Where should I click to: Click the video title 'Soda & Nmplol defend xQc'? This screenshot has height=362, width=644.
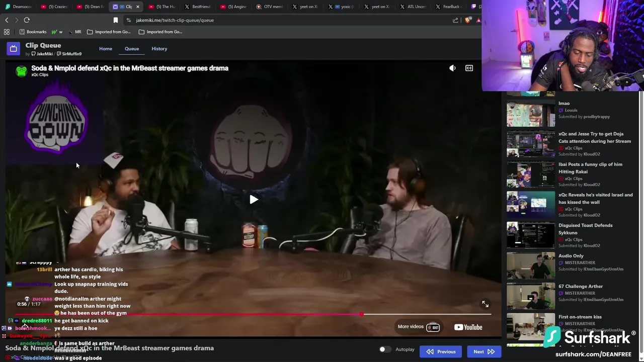point(130,68)
